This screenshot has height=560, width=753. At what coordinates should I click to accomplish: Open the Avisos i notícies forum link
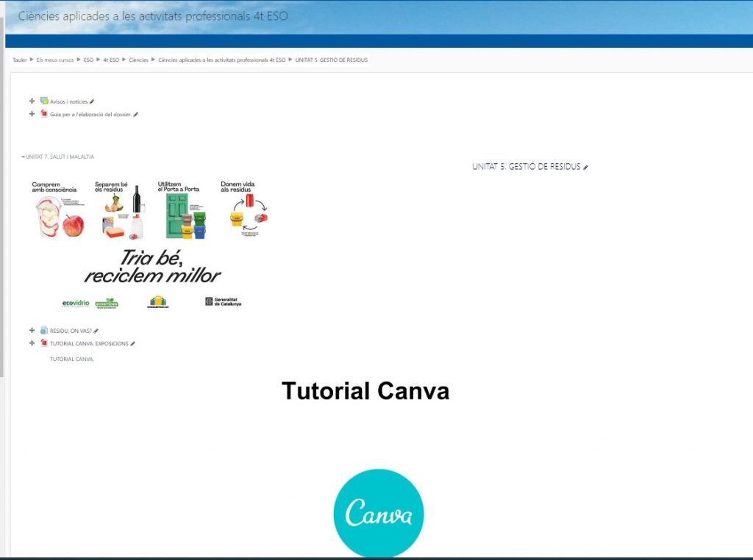68,102
